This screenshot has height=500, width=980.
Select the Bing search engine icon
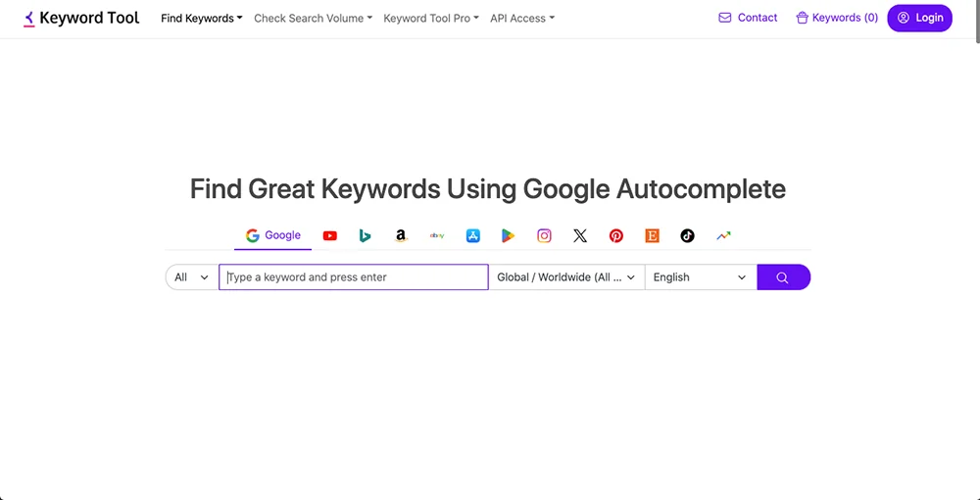tap(365, 235)
